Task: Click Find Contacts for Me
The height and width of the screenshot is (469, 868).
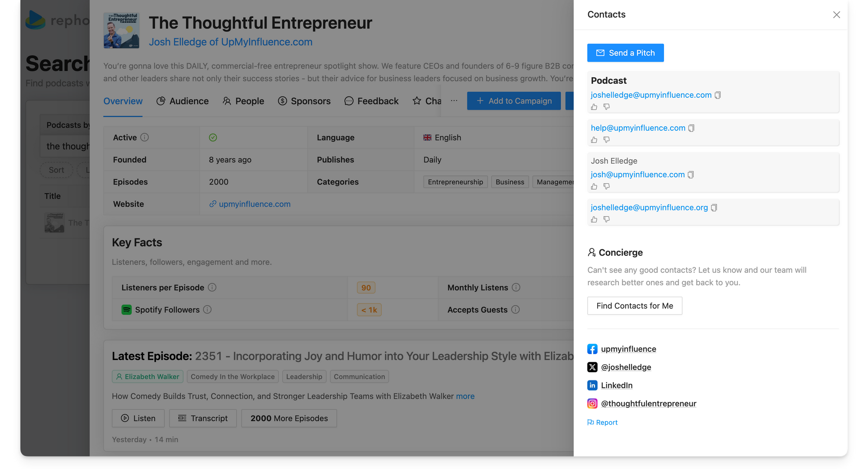Action: pos(634,306)
